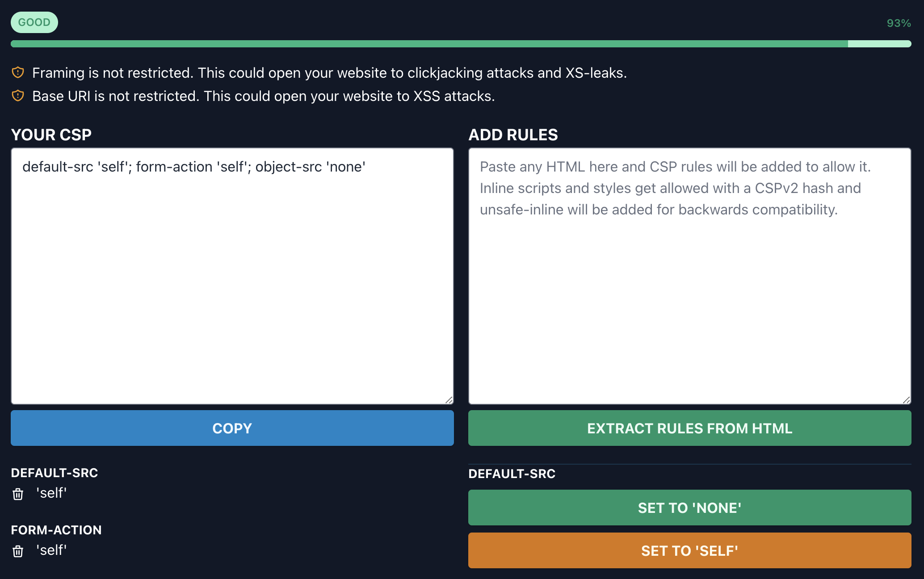Image resolution: width=924 pixels, height=579 pixels.
Task: Set default-src to 'none'
Action: pos(689,507)
